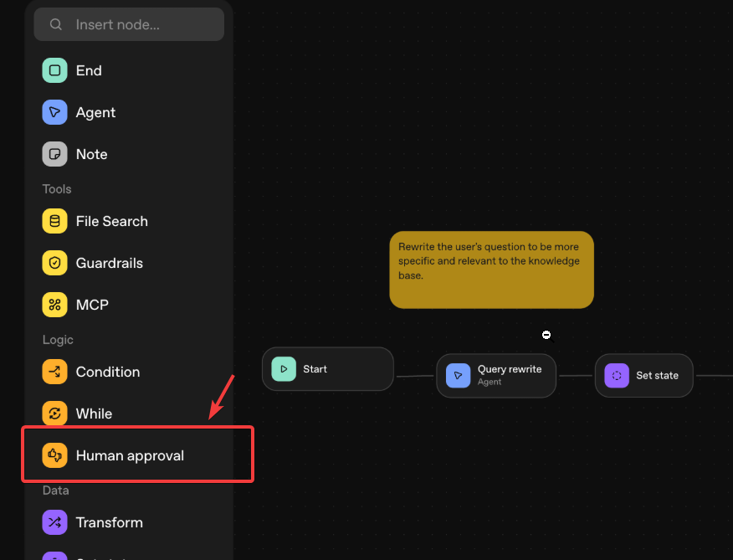Click the yellow sticky note on canvas
Screen dimensions: 733x560
click(x=491, y=270)
